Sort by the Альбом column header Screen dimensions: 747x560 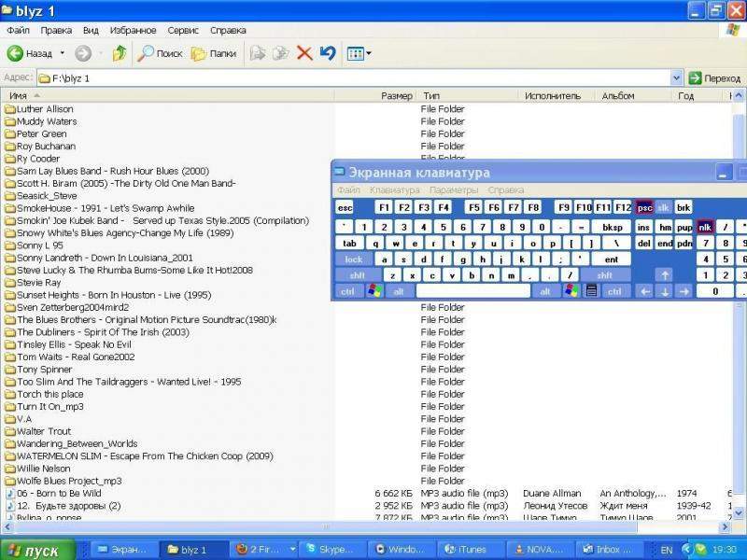tap(634, 96)
